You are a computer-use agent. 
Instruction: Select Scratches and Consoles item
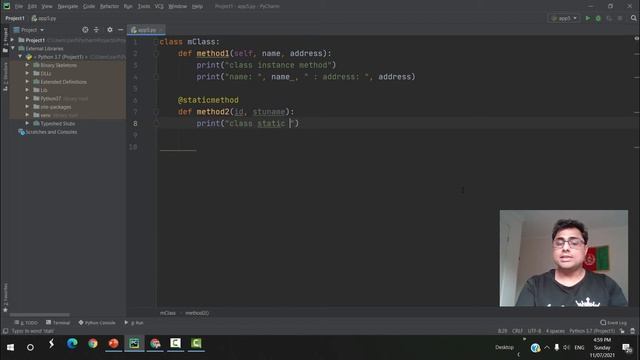(48, 132)
